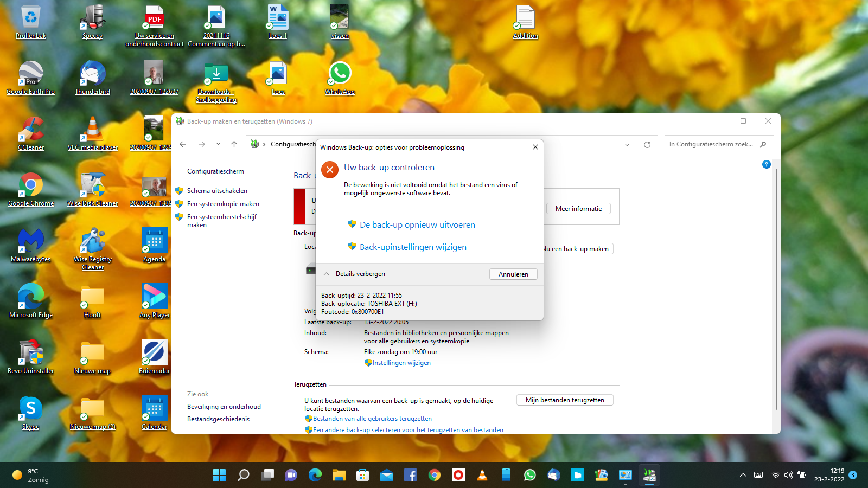Navigate back with the left arrow
This screenshot has height=488, width=868.
click(x=183, y=144)
